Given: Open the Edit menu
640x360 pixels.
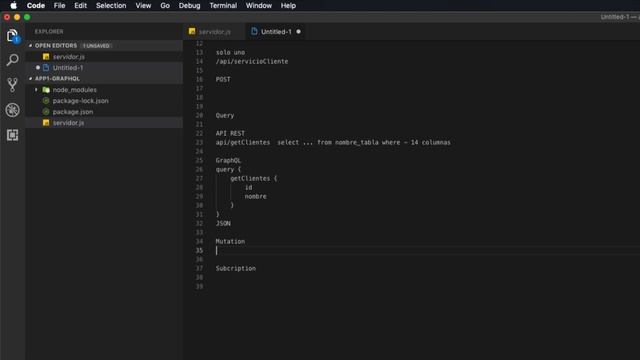Looking at the screenshot, I should coord(80,5).
